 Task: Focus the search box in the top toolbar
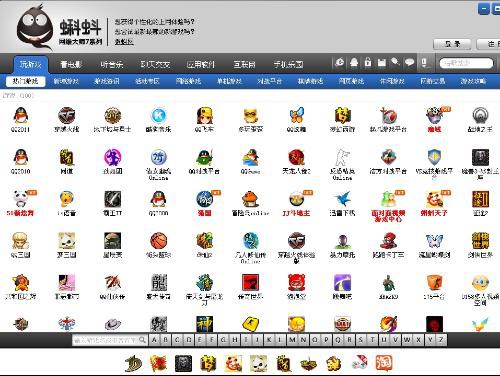466,63
